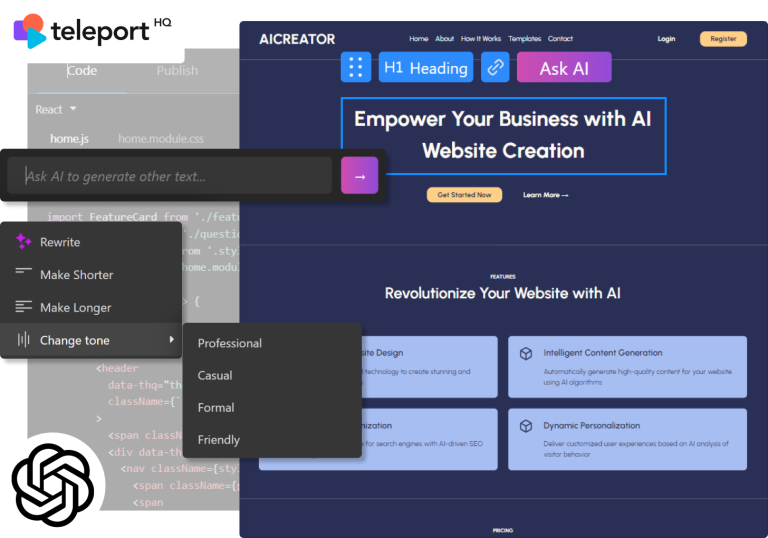Click the cube icon on Intelligent Content Generation card

tap(526, 353)
